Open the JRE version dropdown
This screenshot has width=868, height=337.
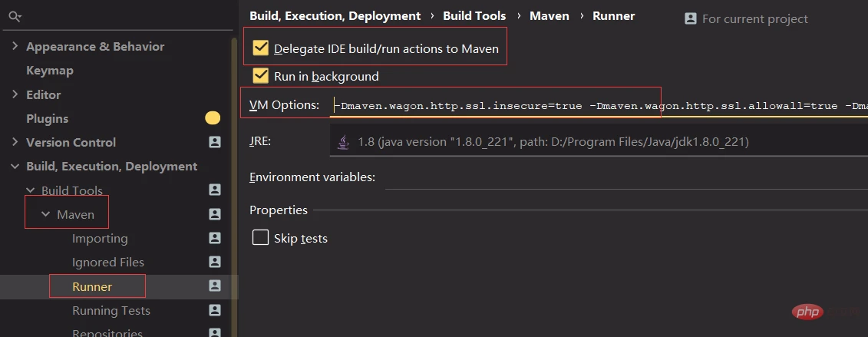[599, 141]
